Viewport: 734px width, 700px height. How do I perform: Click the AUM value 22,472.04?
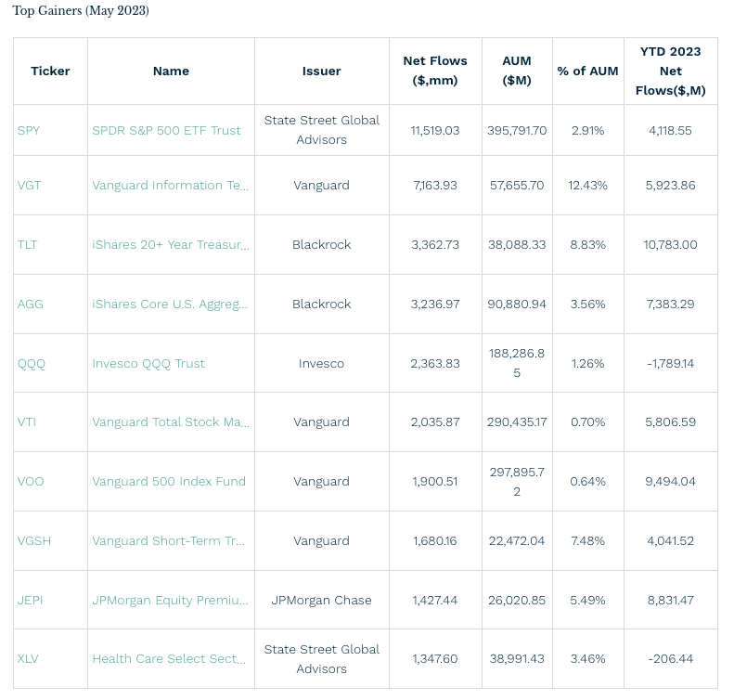(x=517, y=541)
